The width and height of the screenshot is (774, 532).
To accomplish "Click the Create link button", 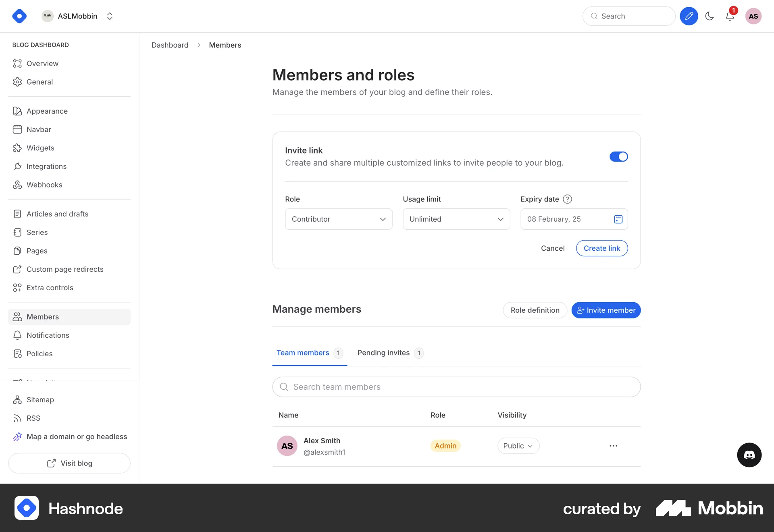I will click(x=601, y=248).
